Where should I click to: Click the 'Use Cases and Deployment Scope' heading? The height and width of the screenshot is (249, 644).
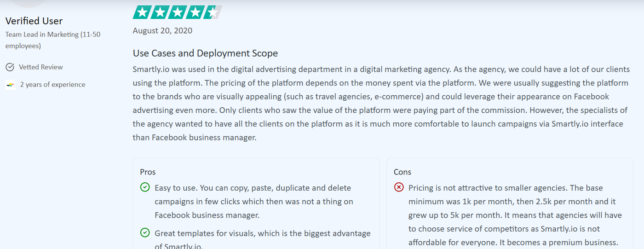pyautogui.click(x=205, y=53)
